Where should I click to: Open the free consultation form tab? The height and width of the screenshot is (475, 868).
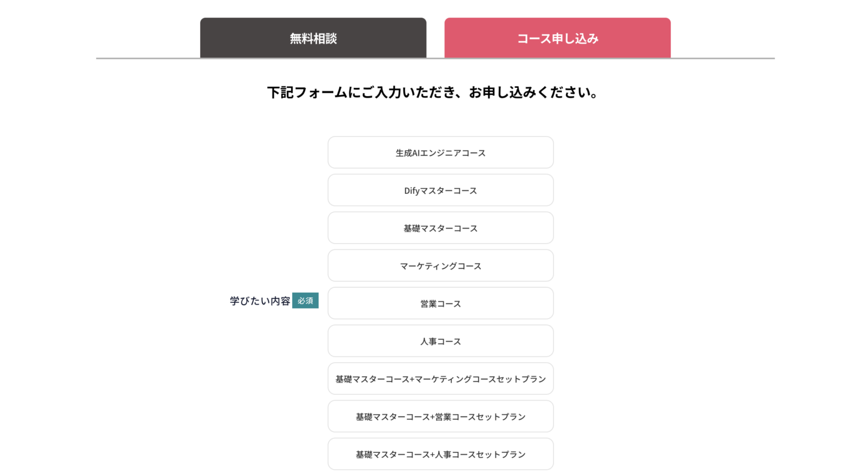(312, 38)
